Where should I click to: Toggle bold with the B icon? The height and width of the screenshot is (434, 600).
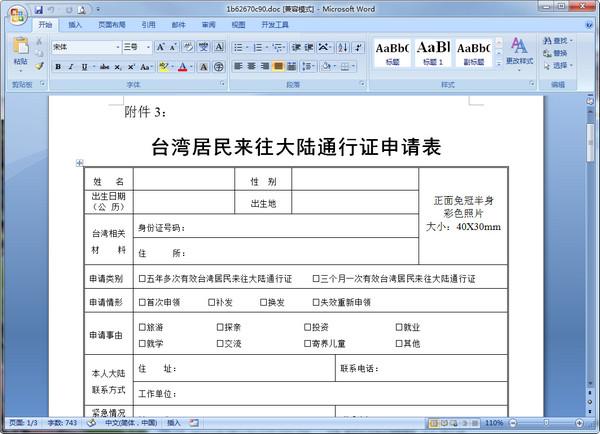pos(58,67)
